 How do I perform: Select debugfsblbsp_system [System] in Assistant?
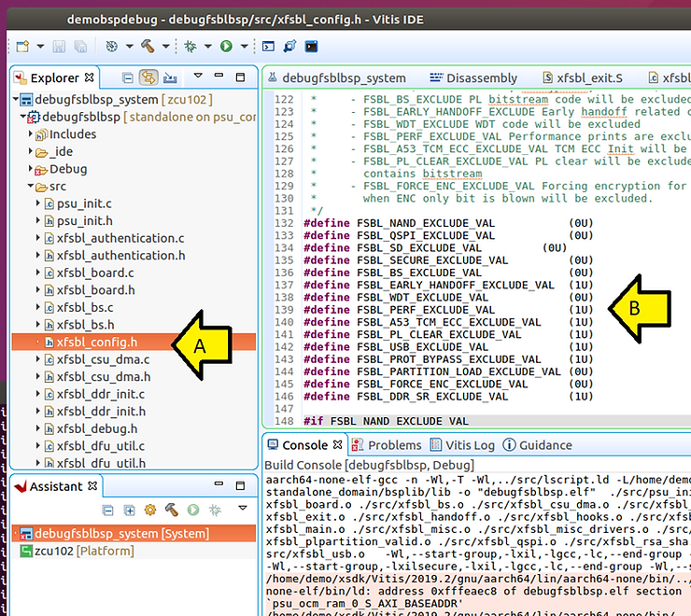tap(134, 533)
